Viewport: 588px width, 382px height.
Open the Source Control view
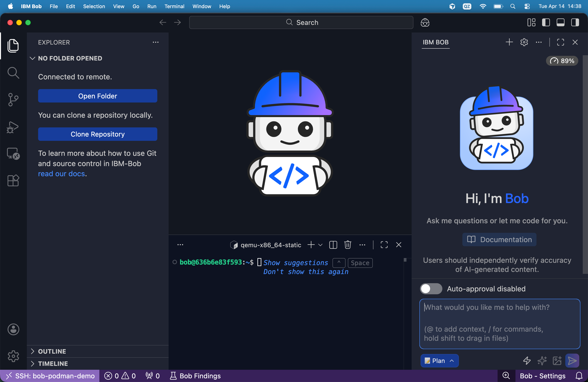point(13,100)
